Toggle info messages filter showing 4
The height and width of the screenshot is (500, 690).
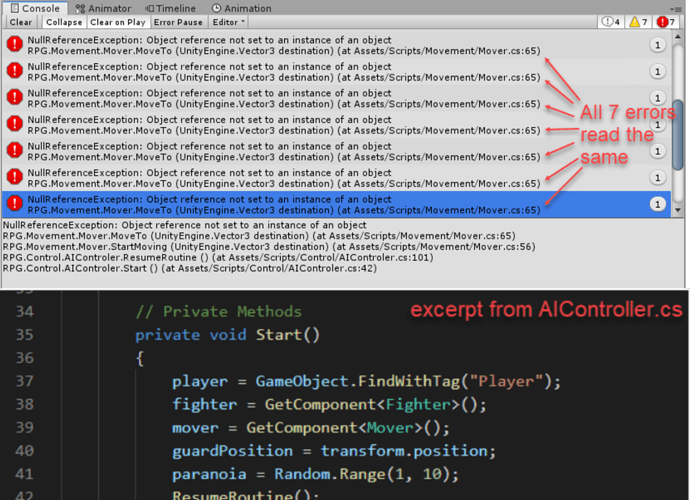pyautogui.click(x=610, y=22)
